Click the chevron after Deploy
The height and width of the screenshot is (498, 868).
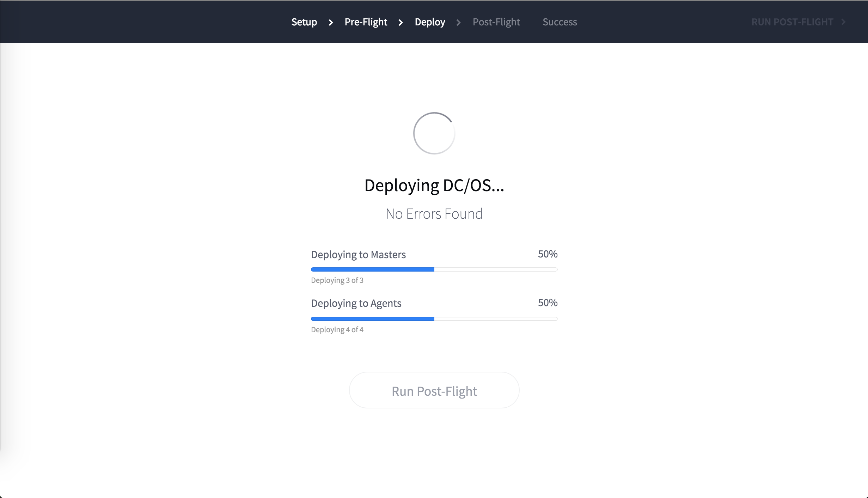458,23
